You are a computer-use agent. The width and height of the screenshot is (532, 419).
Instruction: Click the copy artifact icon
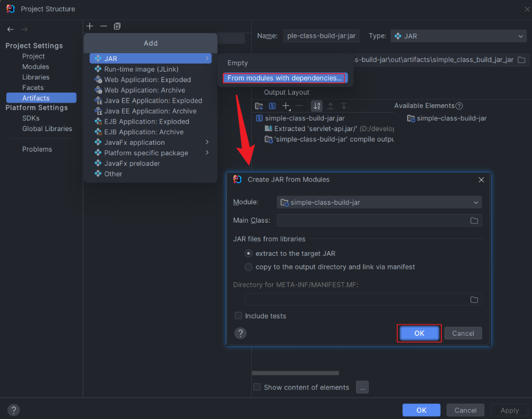click(x=117, y=26)
